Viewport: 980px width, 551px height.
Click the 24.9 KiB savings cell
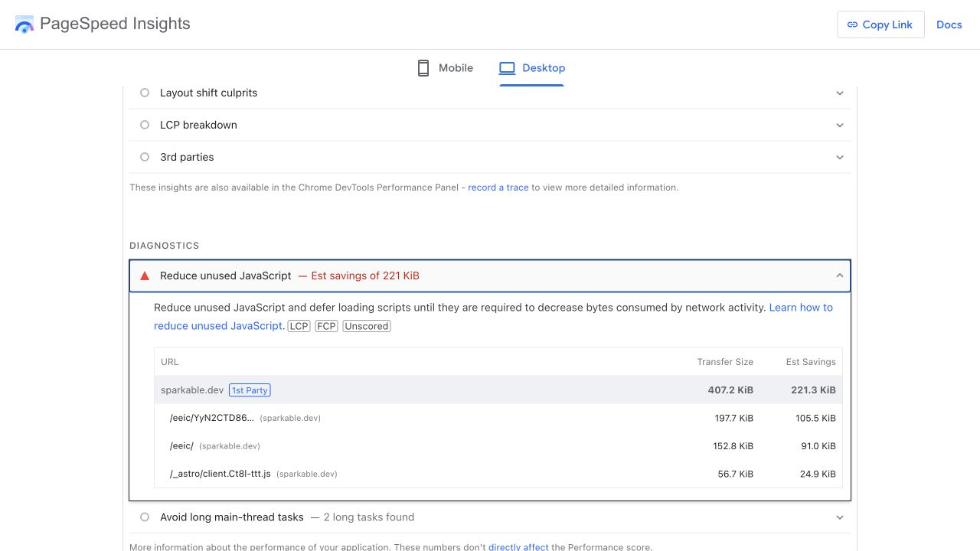tap(818, 474)
